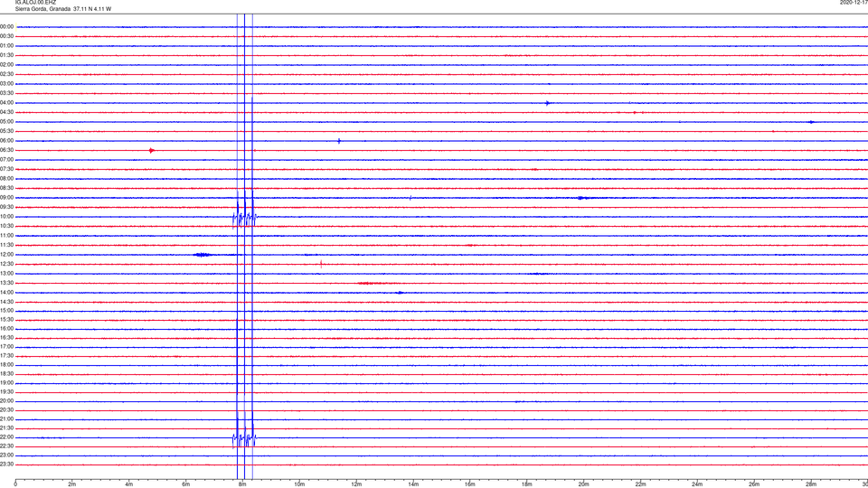Select the 13:30 trace time label

[x=6, y=283]
